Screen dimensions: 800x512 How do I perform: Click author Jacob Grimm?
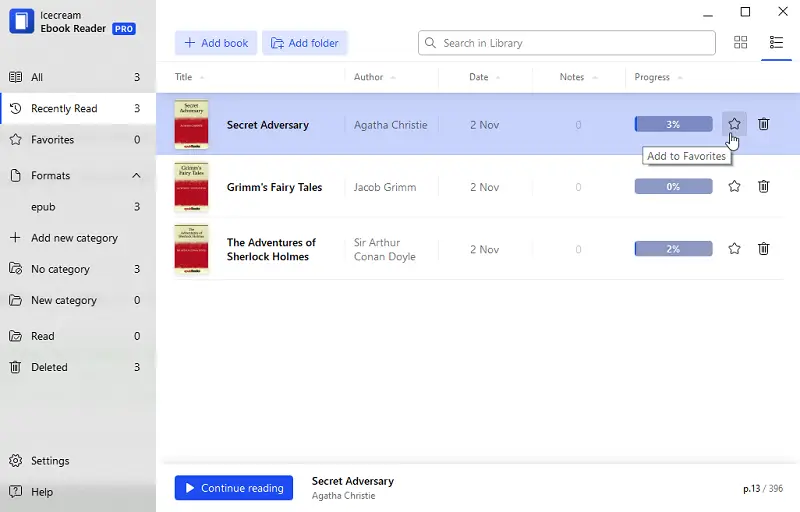pyautogui.click(x=385, y=187)
